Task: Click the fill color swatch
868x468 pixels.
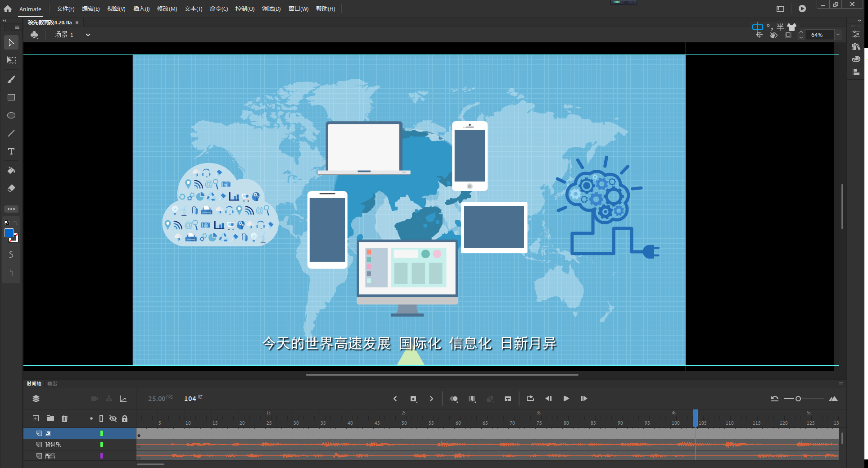Action: click(x=9, y=233)
